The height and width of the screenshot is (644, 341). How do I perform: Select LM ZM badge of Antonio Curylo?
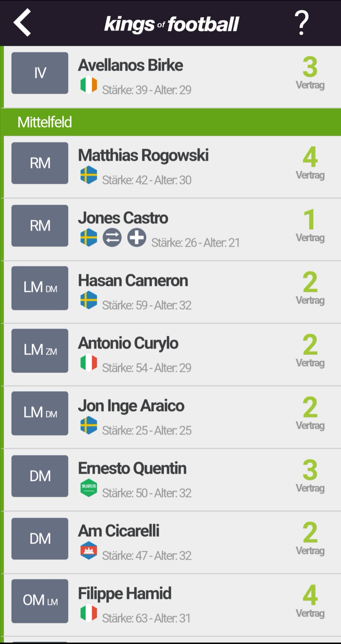coord(40,351)
